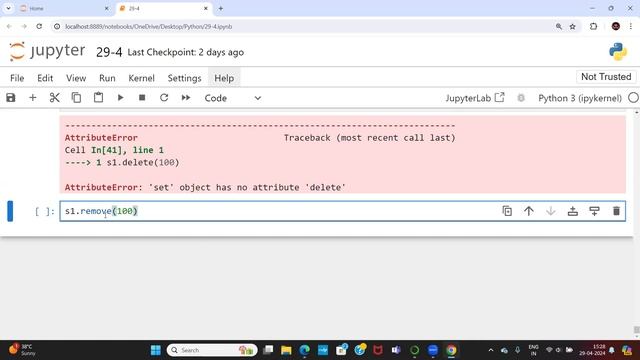Click the blue cell collapse bar
This screenshot has height=360, width=640.
[10, 211]
